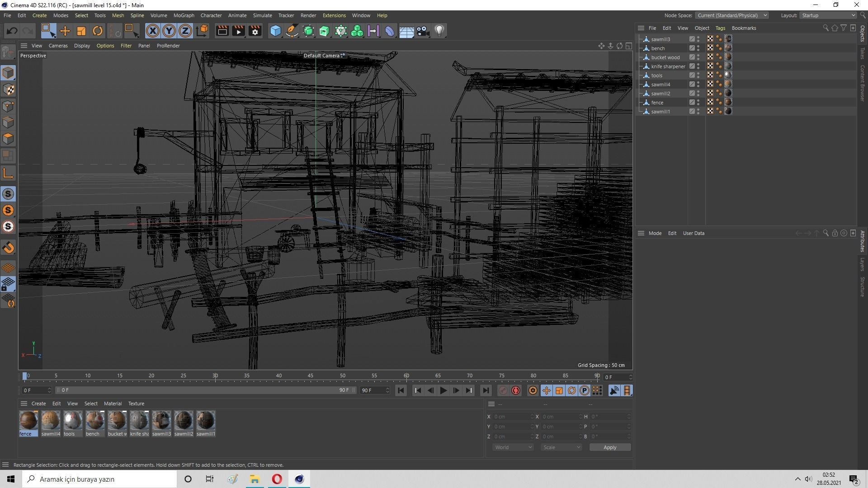Click Play Forwards button
The width and height of the screenshot is (868, 488).
[x=443, y=390]
